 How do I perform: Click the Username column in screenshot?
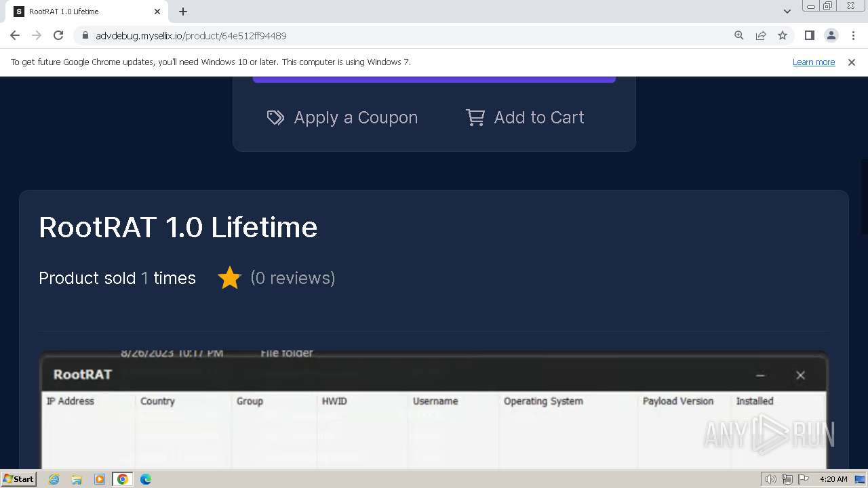[x=435, y=401]
